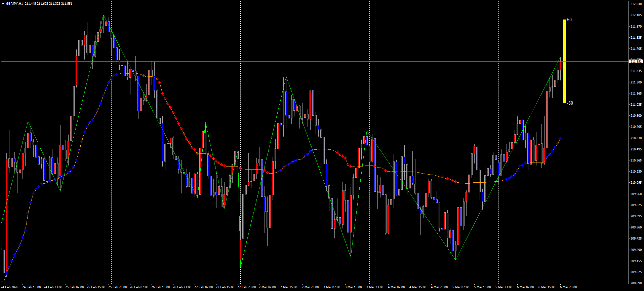The image size is (644, 291).
Task: Select the rightmost red candlestick
Action: [x=560, y=66]
